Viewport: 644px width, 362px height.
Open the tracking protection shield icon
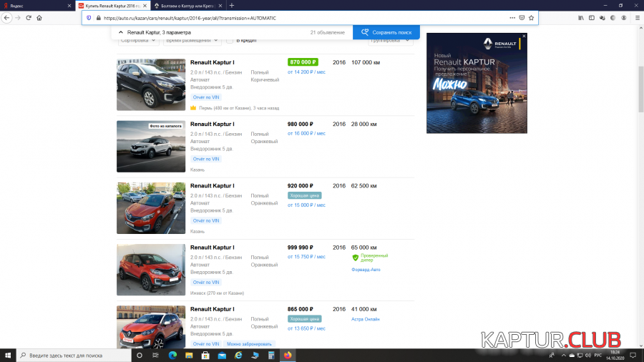click(89, 18)
